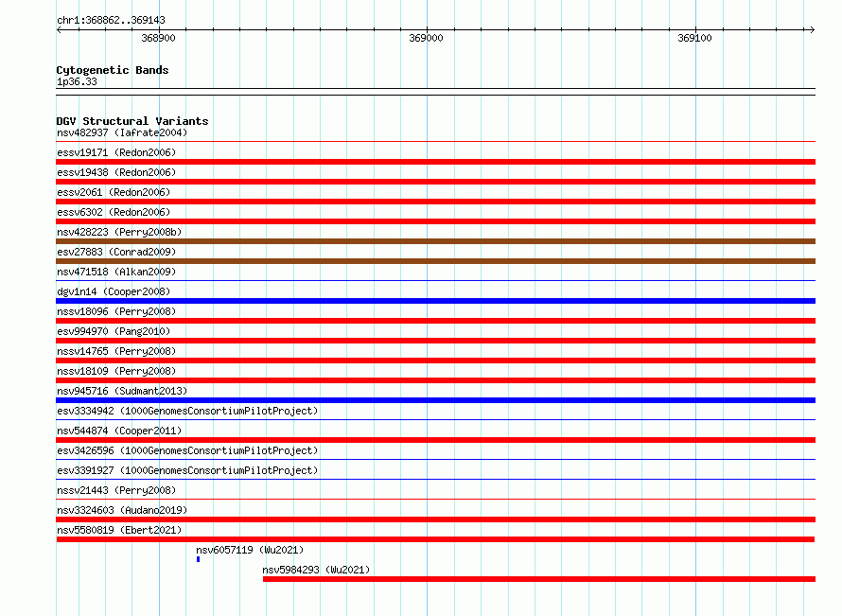Click the red bar under nsv5984293
This screenshot has height=616, width=842.
point(539,579)
